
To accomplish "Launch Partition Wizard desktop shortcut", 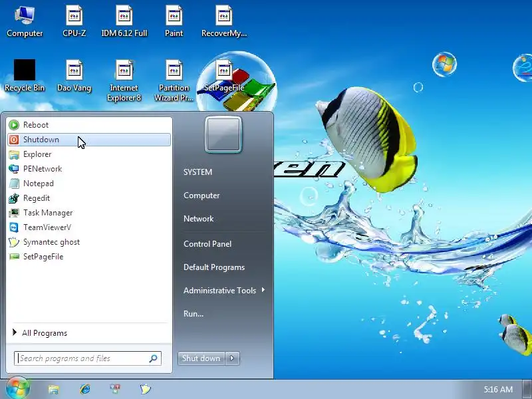I will coord(174,80).
